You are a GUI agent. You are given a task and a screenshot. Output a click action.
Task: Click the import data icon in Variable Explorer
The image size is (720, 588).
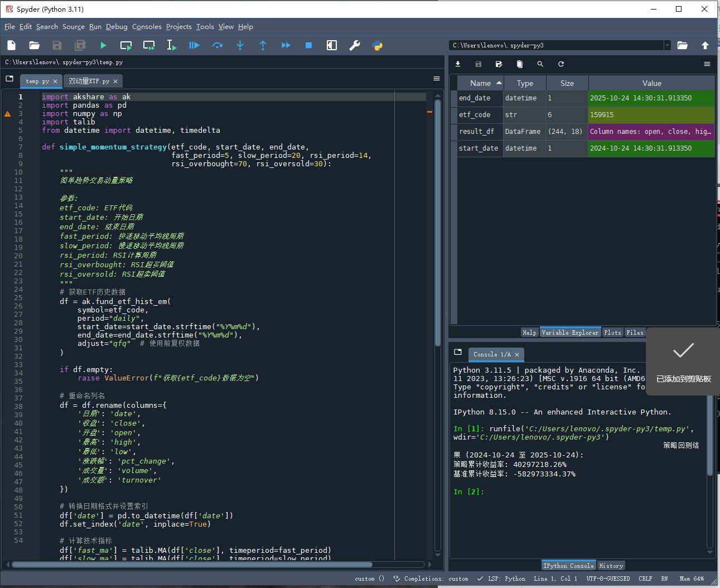pyautogui.click(x=458, y=64)
